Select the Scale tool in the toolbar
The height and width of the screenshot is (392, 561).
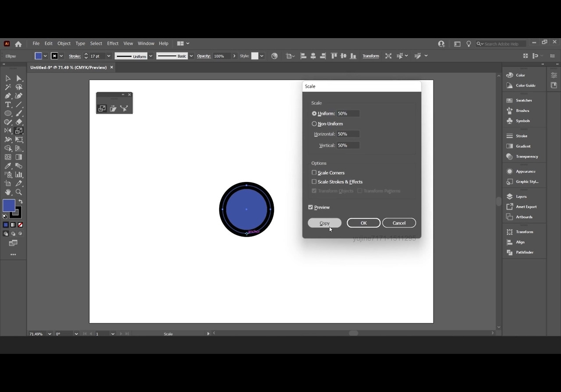(x=19, y=131)
